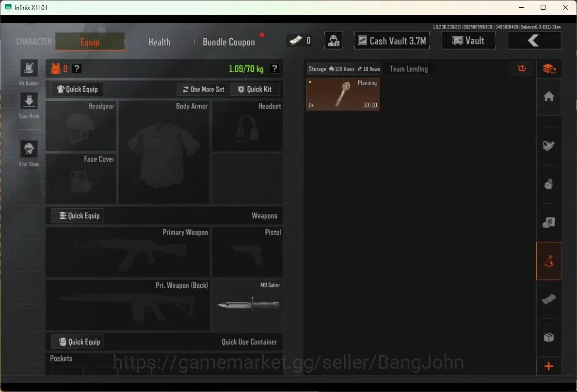
Task: Select the M9 Saber knife slot
Action: click(247, 305)
